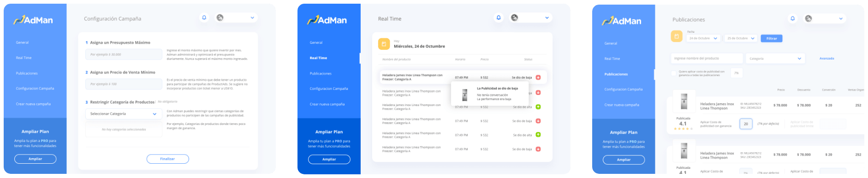This screenshot has height=178, width=868.
Task: Click the notification bell in Configuración Campaña panel
Action: (x=204, y=18)
